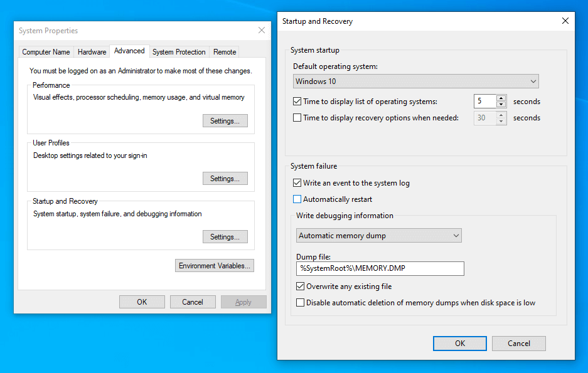This screenshot has height=373, width=588.
Task: Click Cancel in Startup and Recovery dialog
Action: tap(518, 344)
